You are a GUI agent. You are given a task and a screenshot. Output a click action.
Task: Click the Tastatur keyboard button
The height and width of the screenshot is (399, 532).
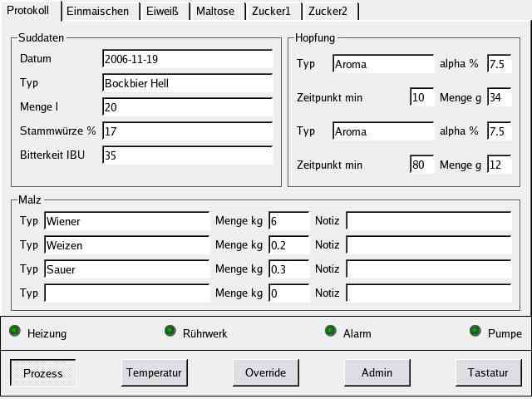488,373
